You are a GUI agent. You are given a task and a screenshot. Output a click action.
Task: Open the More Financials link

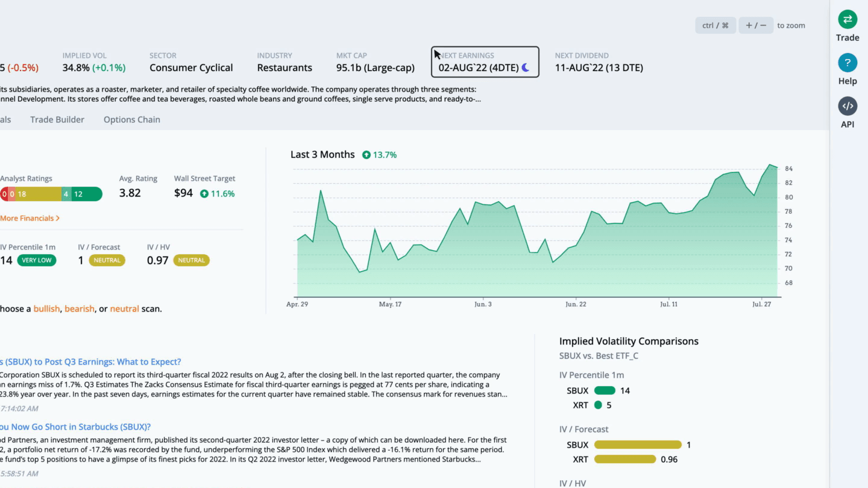pyautogui.click(x=30, y=218)
